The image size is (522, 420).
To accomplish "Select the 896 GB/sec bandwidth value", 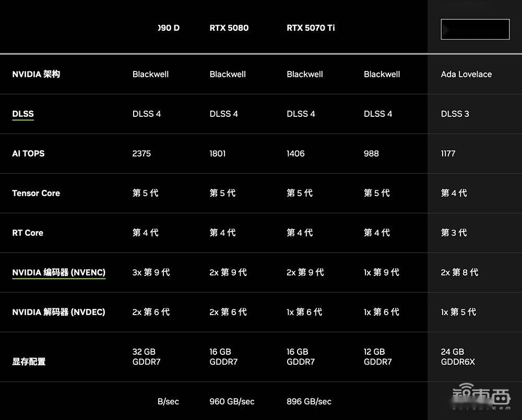I will [x=309, y=402].
